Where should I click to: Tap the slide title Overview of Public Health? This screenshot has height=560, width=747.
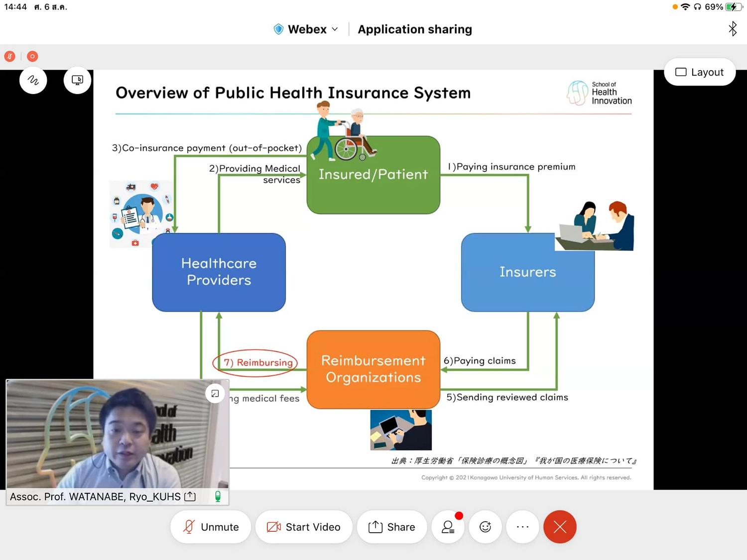pyautogui.click(x=293, y=93)
